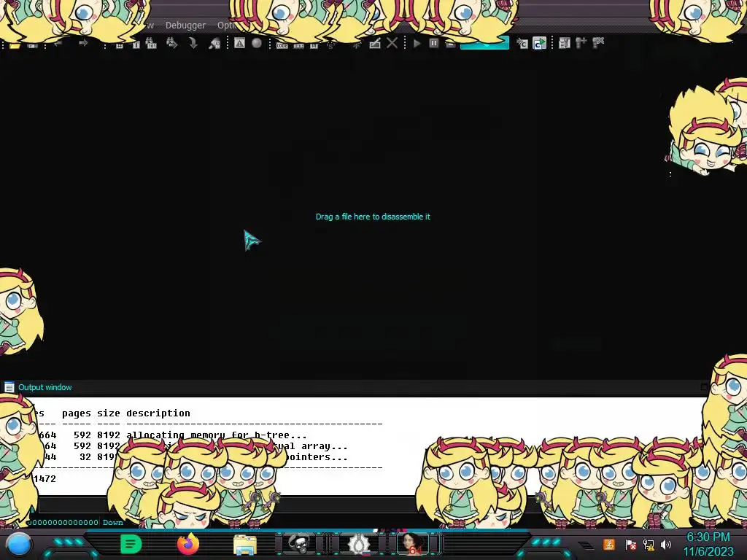Click the Java tray icon
747x560 pixels.
[x=608, y=544]
